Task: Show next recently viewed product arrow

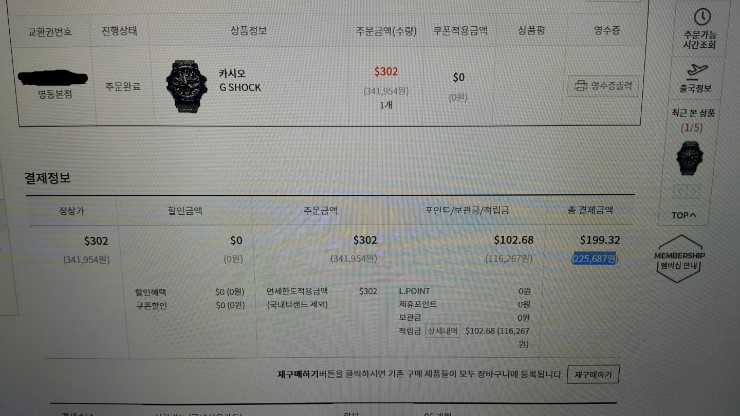Action: (693, 191)
